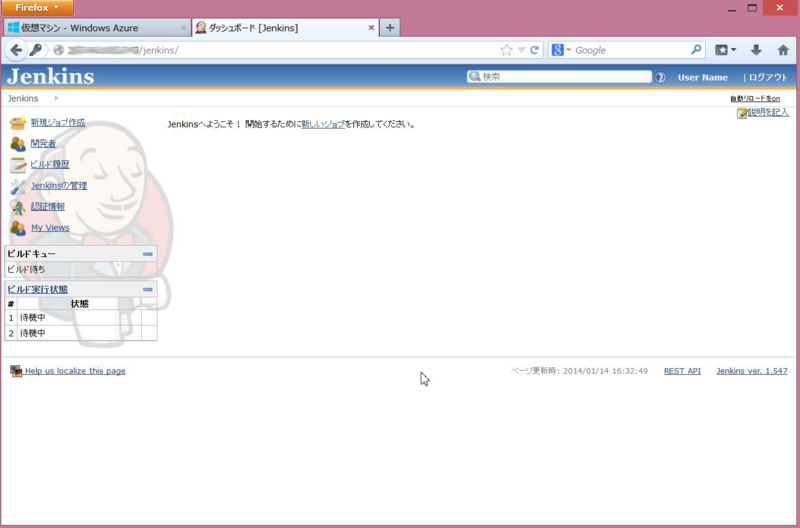Screen dimensions: 800x528
Task: Click the site identity globe icon
Action: tap(59, 50)
